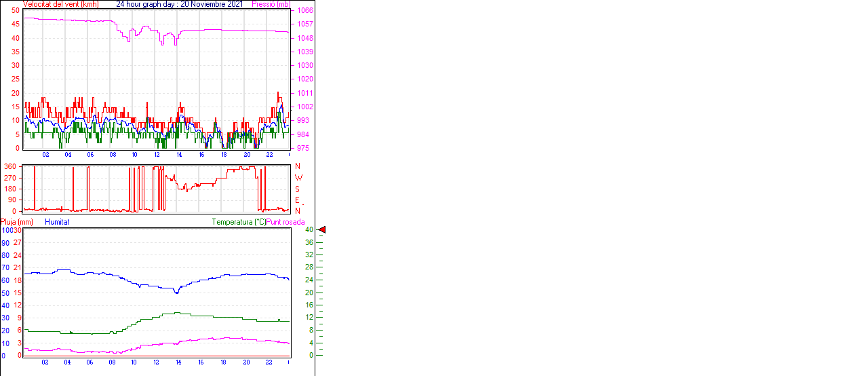Screen dimensions: 868x376
Task: Click the red triangle marker beside temperature scale
Action: [323, 230]
